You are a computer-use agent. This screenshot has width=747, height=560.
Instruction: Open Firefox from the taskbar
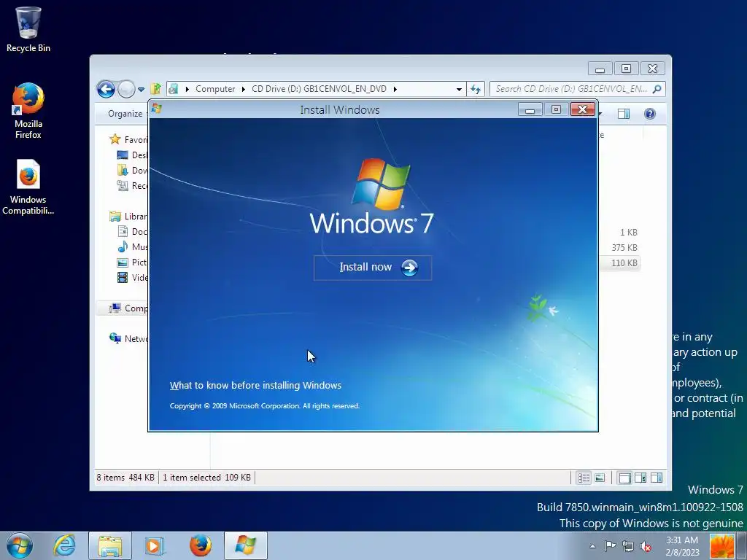coord(200,545)
